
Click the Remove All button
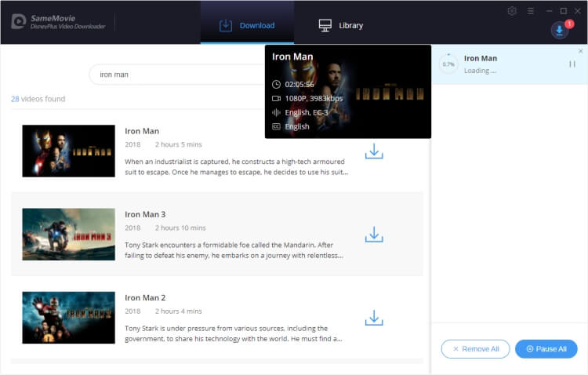coord(476,349)
